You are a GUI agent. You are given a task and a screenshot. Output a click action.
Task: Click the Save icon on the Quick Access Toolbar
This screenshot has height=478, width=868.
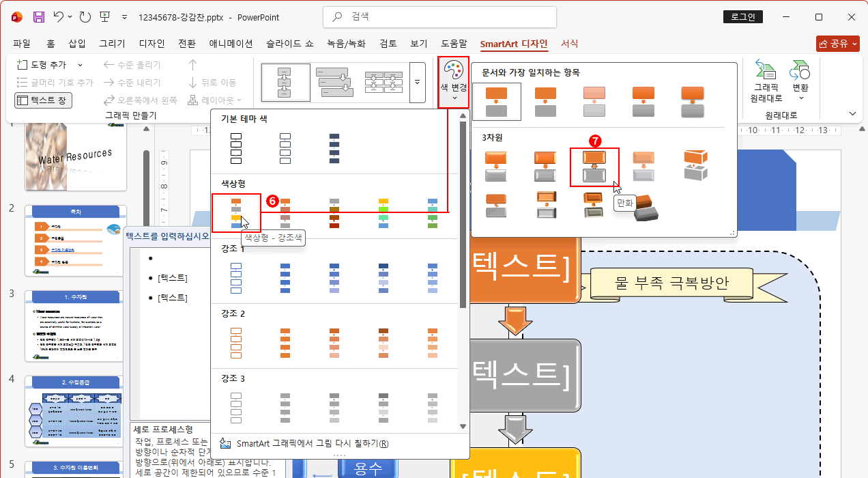pos(37,17)
